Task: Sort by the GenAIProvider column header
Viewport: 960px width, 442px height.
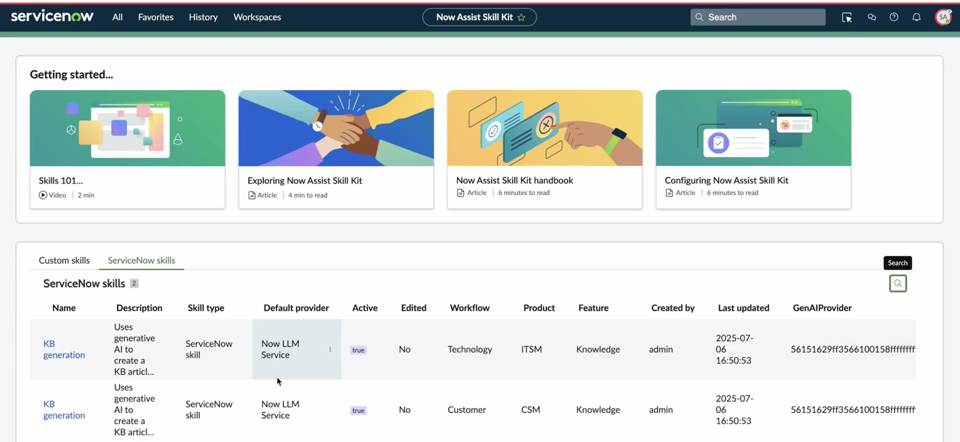Action: [x=822, y=308]
